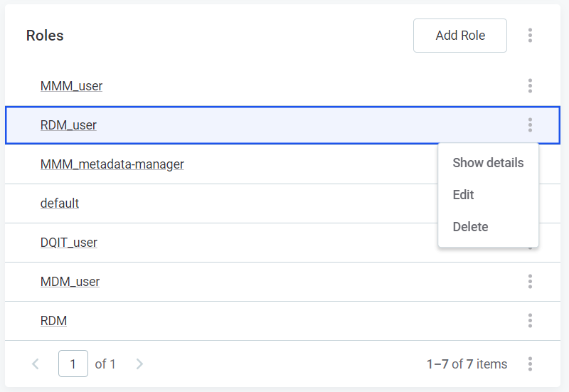This screenshot has height=392, width=569.
Task: Open the Roles header more options menu
Action: (x=530, y=36)
